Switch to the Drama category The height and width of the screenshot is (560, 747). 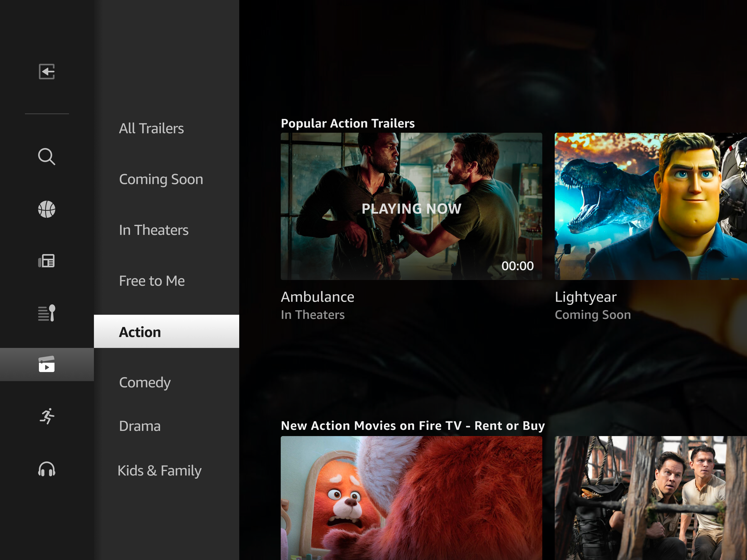pos(140,426)
